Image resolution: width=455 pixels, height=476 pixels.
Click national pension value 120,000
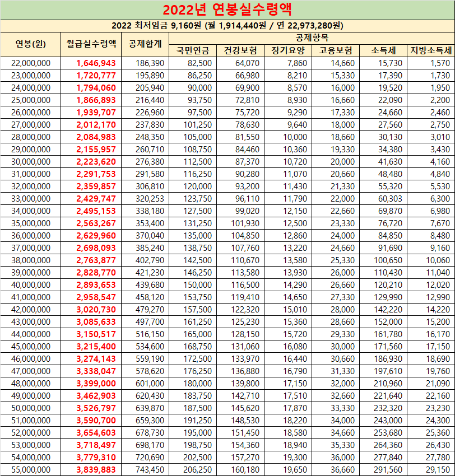click(x=197, y=186)
